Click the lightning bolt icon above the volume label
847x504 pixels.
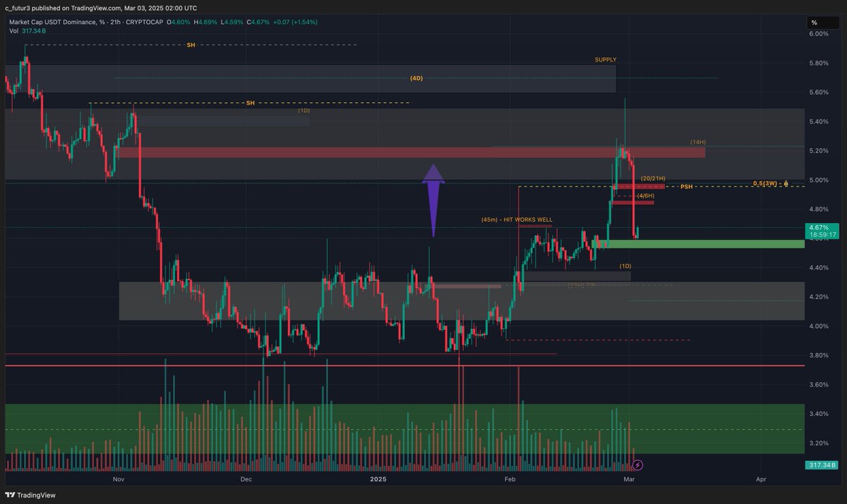[x=638, y=464]
